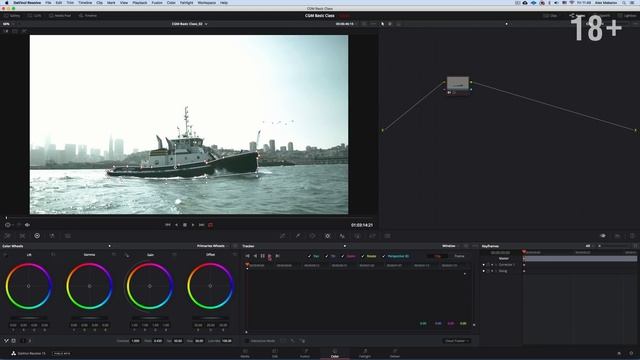Open the RGB Mixer palette
Screen dimensions: 640x360
click(52, 236)
